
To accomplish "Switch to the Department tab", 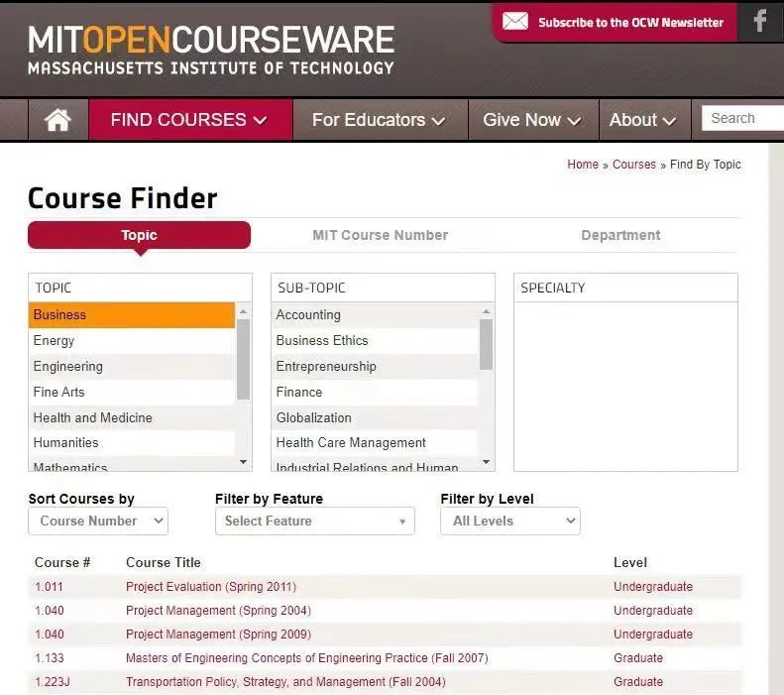I will point(620,235).
